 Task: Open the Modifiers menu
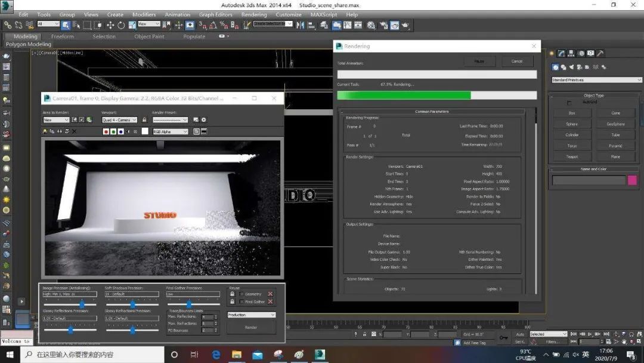144,14
